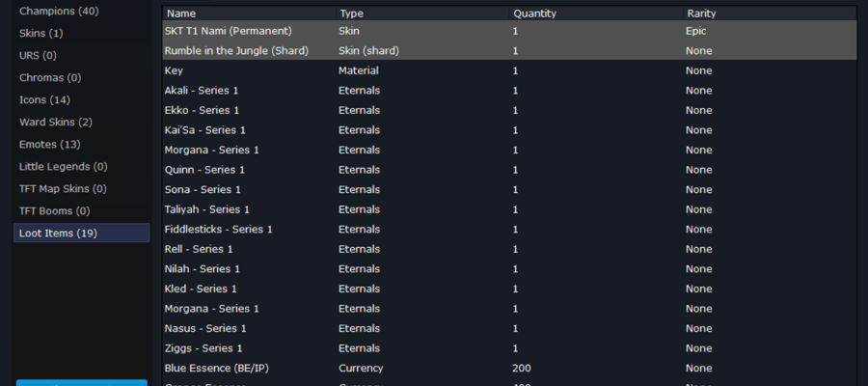The height and width of the screenshot is (386, 868).
Task: Select Rumble in the Jungle (Shard) row
Action: [x=509, y=50]
